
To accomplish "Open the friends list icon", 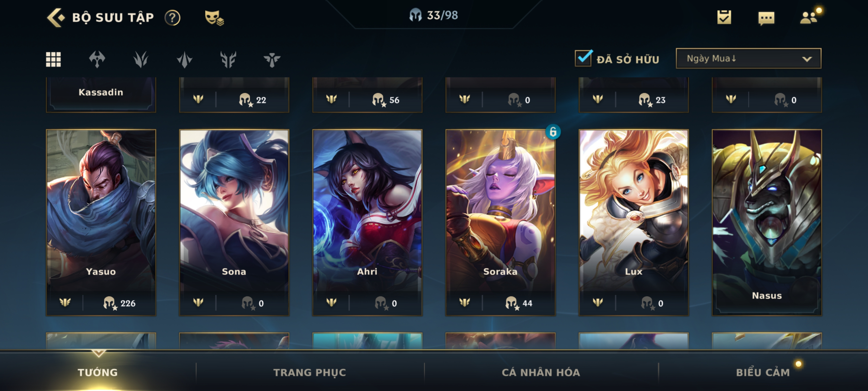I will (x=809, y=17).
